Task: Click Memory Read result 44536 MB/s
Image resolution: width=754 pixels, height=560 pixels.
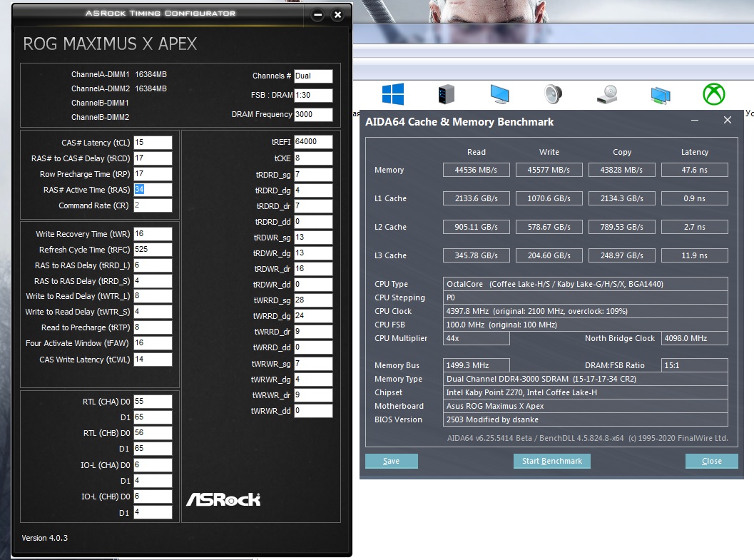Action: tap(476, 170)
